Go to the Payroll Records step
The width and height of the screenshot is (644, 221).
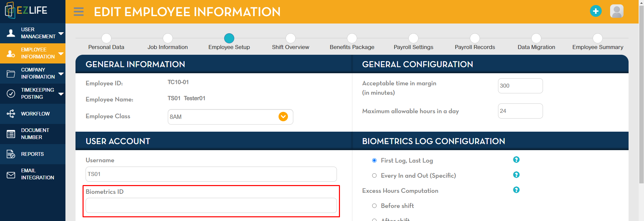pos(475,38)
